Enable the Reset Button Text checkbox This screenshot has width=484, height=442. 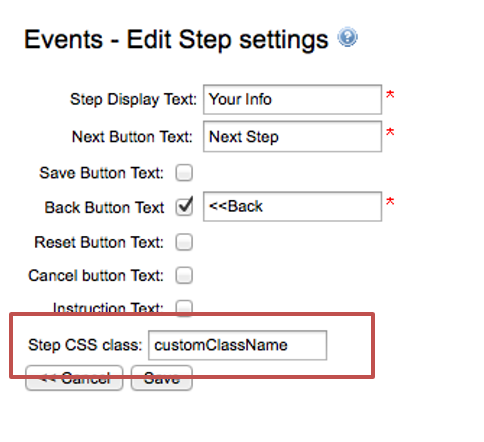tap(184, 242)
